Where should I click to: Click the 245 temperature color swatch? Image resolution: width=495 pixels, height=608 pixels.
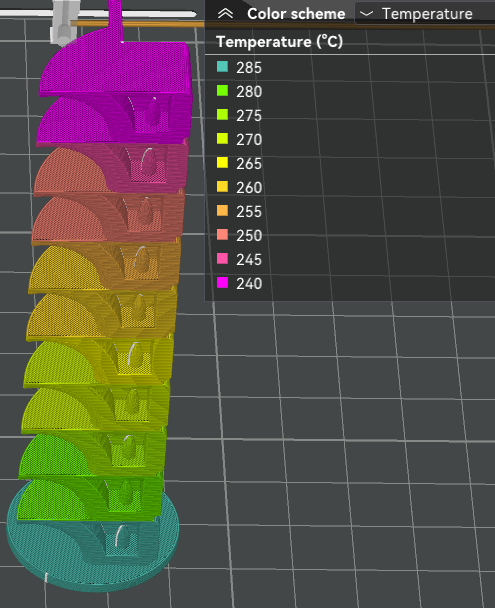(x=222, y=259)
